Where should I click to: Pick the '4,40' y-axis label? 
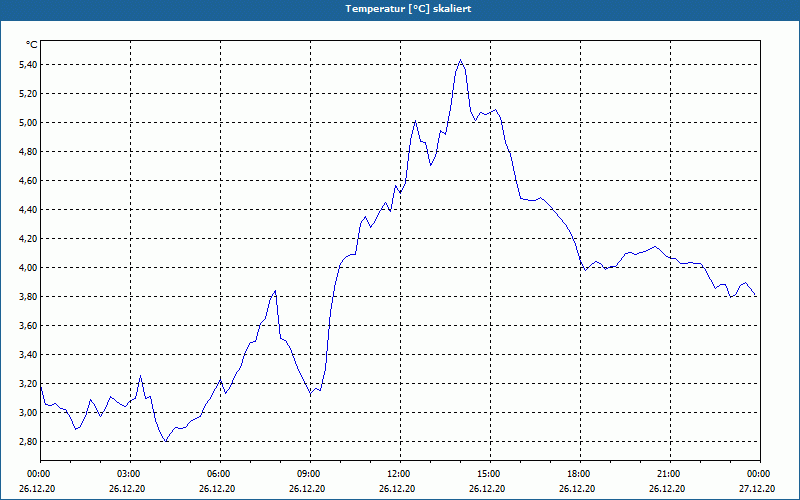pyautogui.click(x=28, y=210)
